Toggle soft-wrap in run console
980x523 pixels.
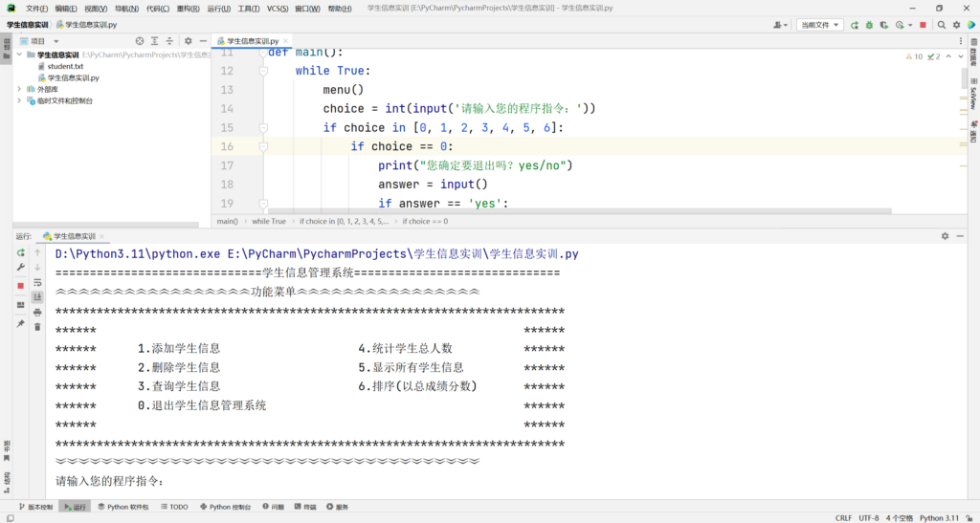pos(37,283)
